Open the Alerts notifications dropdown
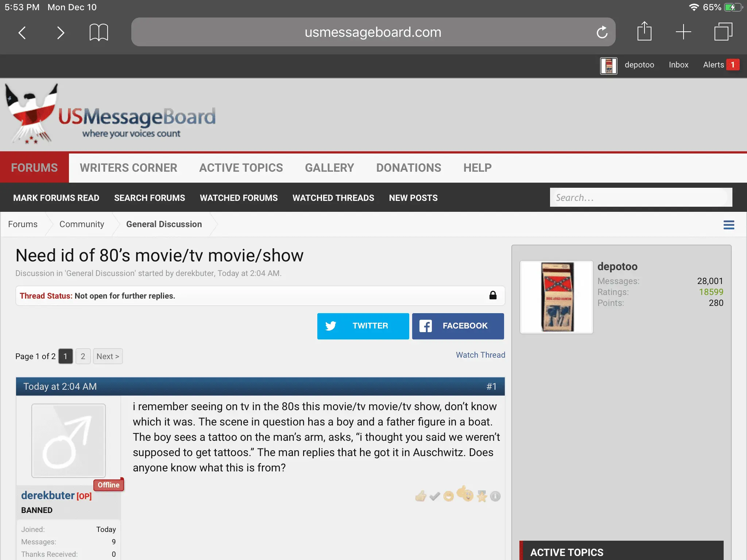 (x=720, y=65)
